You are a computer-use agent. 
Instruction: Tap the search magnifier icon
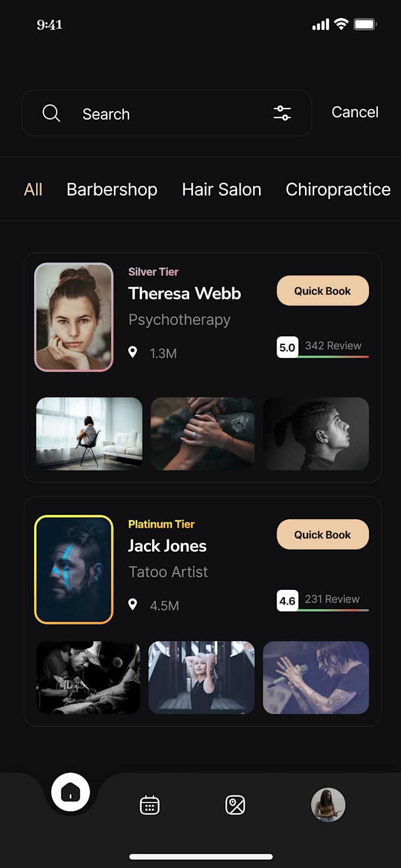(51, 113)
